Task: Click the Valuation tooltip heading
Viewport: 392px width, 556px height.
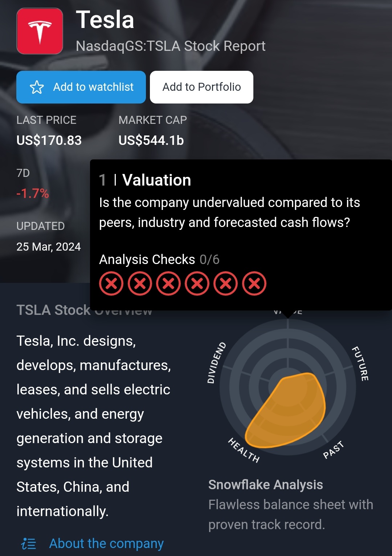Action: 156,180
